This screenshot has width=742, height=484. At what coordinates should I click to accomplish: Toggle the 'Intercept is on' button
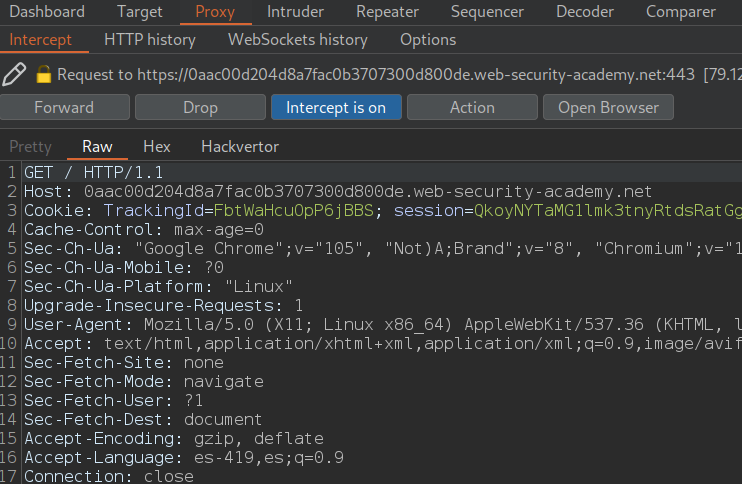(335, 107)
